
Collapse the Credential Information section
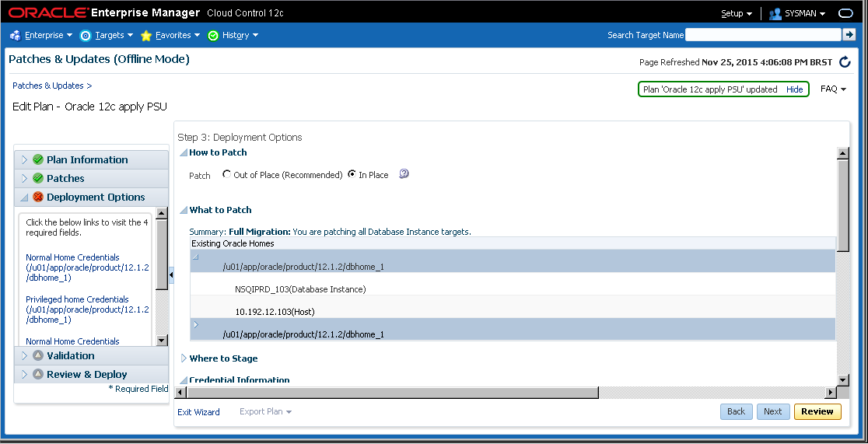pyautogui.click(x=184, y=380)
